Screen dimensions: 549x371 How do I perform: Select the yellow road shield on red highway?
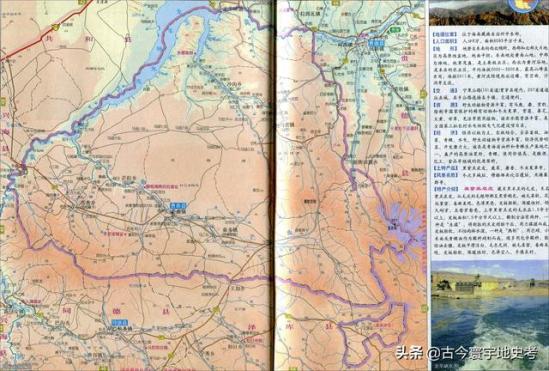click(54, 27)
